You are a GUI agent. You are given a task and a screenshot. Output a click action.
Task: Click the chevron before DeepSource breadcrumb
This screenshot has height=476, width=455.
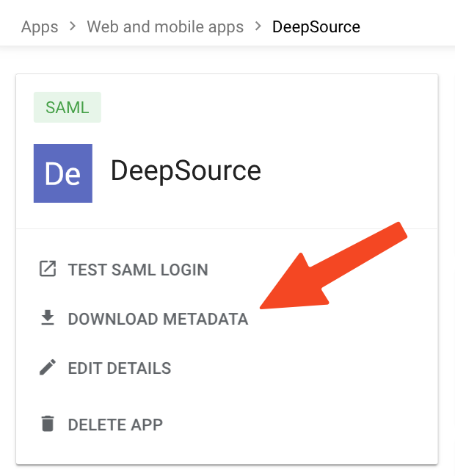click(x=258, y=27)
